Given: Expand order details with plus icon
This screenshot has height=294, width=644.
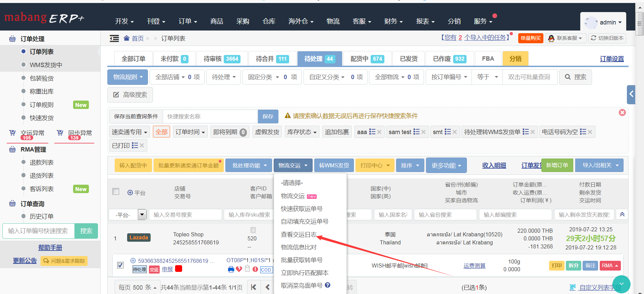Looking at the screenshot, I should [x=133, y=260].
